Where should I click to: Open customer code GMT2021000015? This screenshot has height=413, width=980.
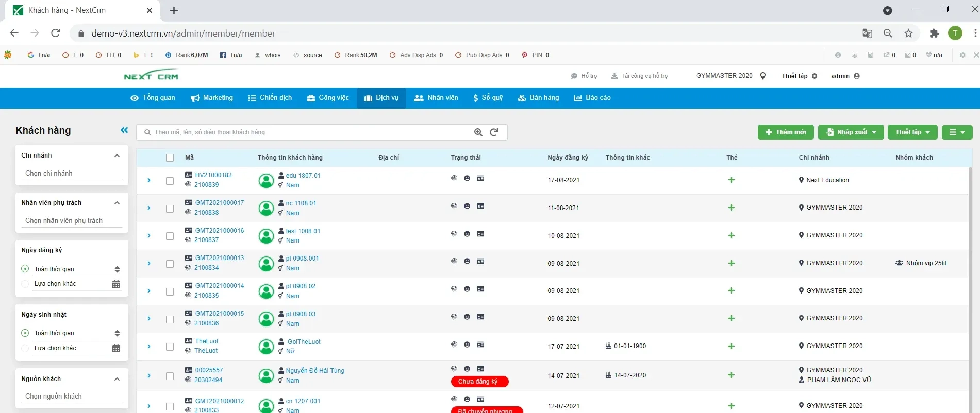point(220,314)
